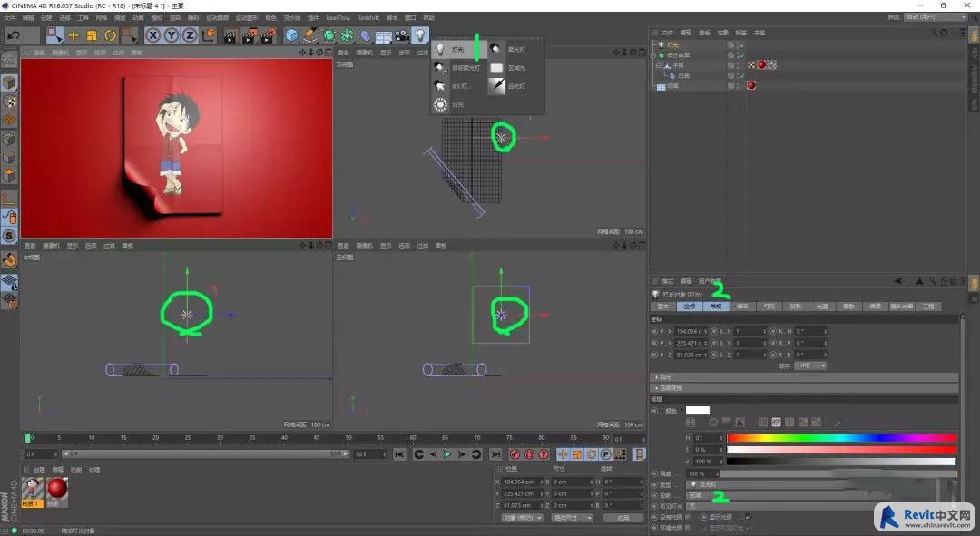Image resolution: width=980 pixels, height=536 pixels.
Task: Select the Rotate tool in the toolbar
Action: tap(110, 35)
